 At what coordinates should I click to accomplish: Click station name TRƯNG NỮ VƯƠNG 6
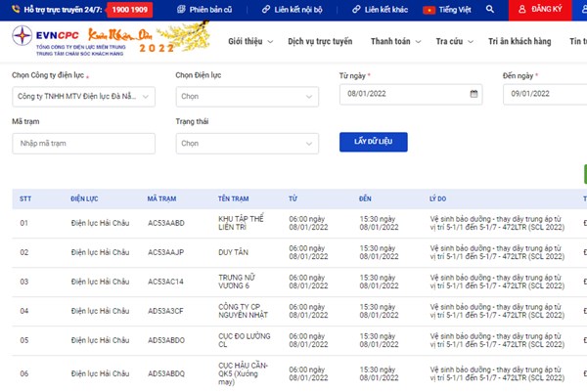[237, 282]
